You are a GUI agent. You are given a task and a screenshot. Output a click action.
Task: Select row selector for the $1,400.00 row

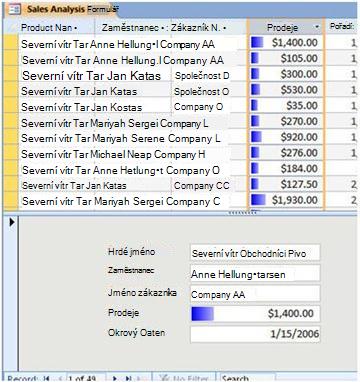tap(11, 43)
